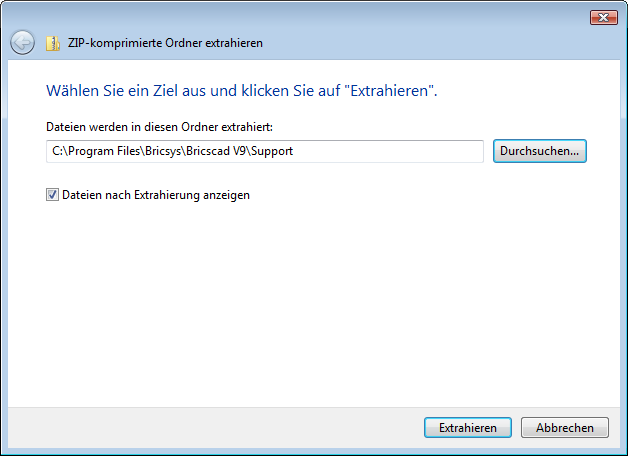Toggle the 'Dateien nach Extrahierung anzeigen' checkbox
This screenshot has width=628, height=456.
pyautogui.click(x=52, y=195)
